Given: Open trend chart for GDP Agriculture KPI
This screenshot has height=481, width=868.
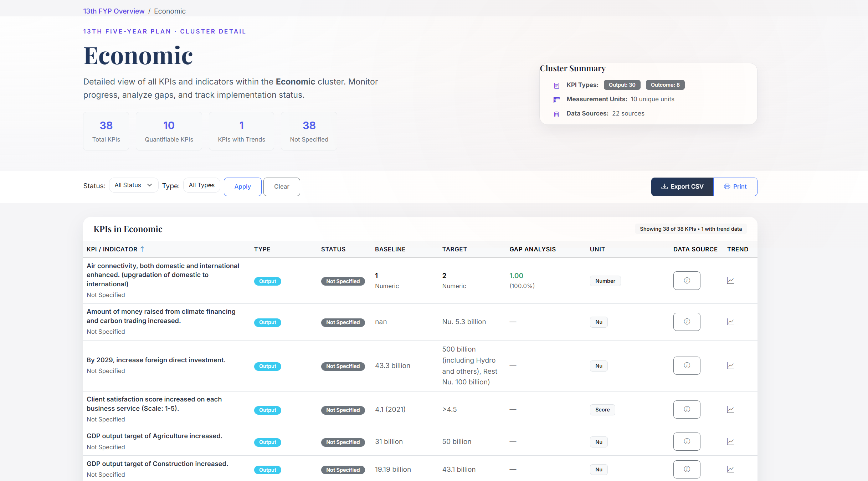Looking at the screenshot, I should (730, 441).
